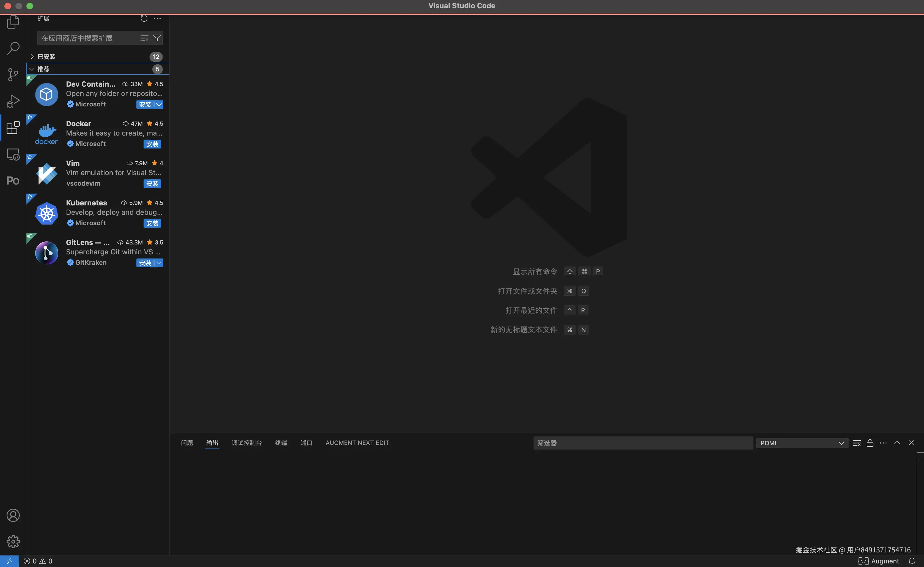The height and width of the screenshot is (567, 924).
Task: Open the Remote Explorer view
Action: (13, 154)
